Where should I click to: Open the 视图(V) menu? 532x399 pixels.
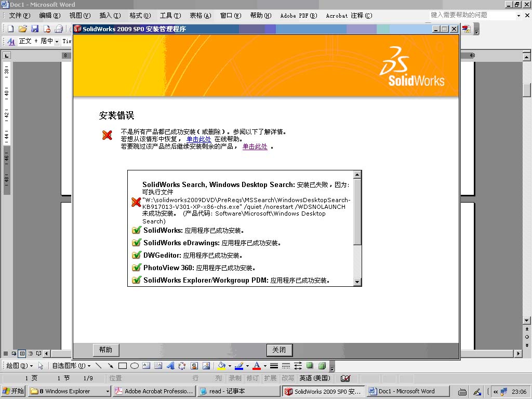[79, 16]
